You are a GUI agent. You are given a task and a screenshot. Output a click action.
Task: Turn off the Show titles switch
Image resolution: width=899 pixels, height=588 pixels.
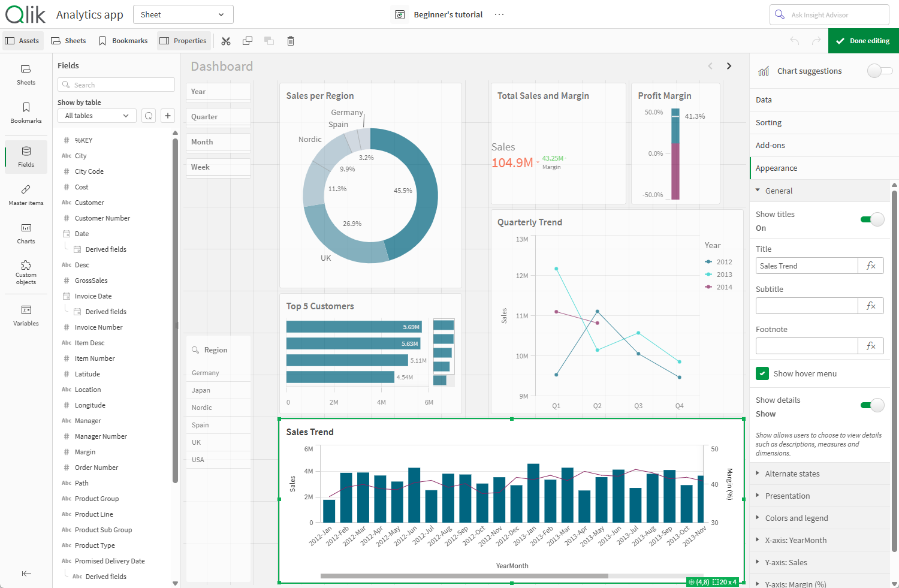(872, 219)
